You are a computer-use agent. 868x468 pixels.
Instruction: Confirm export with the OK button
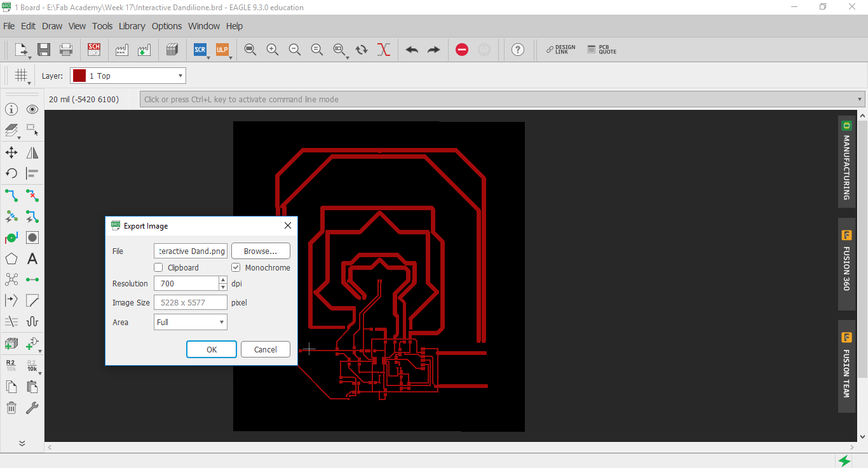212,349
